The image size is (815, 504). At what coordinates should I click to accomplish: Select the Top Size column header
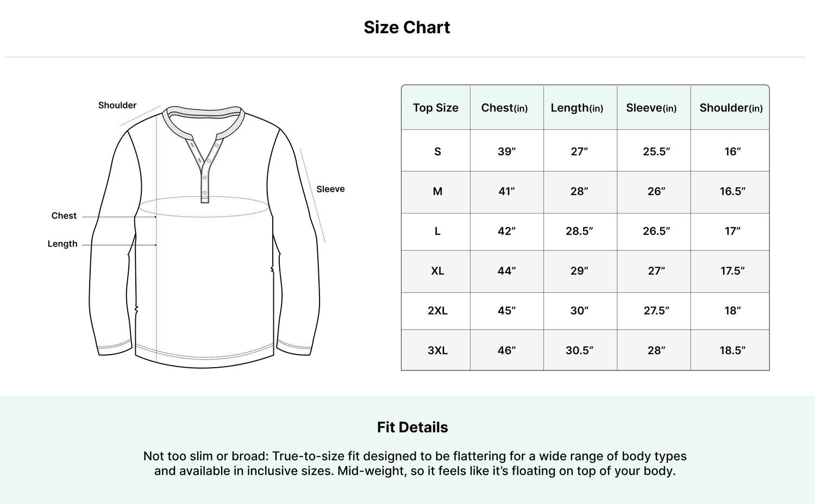point(436,108)
